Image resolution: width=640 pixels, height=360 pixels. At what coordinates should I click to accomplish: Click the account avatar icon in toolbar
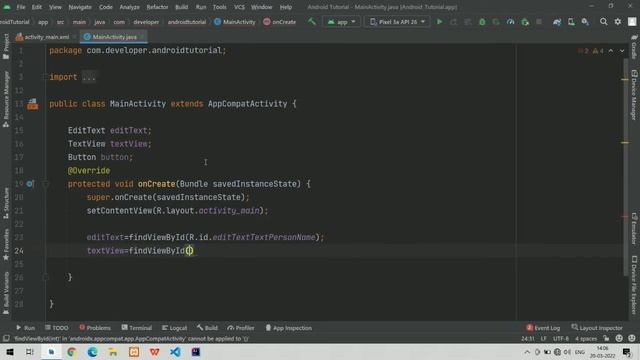point(632,22)
